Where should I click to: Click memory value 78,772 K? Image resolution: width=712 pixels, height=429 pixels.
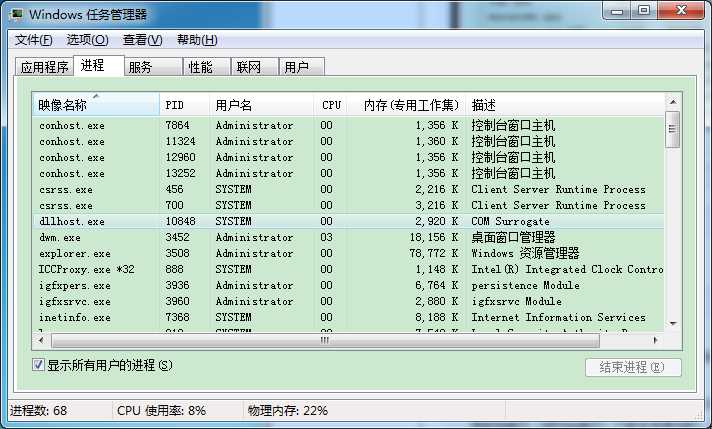pos(434,253)
